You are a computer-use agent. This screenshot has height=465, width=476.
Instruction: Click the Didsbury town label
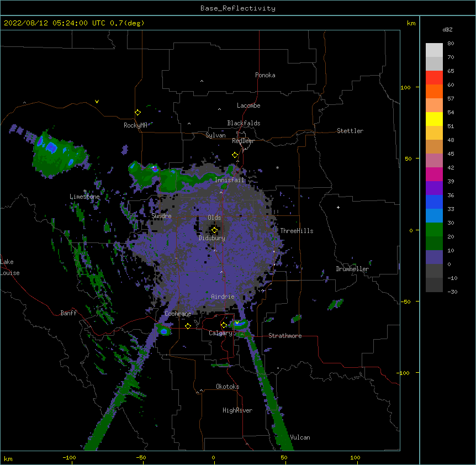pos(212,238)
